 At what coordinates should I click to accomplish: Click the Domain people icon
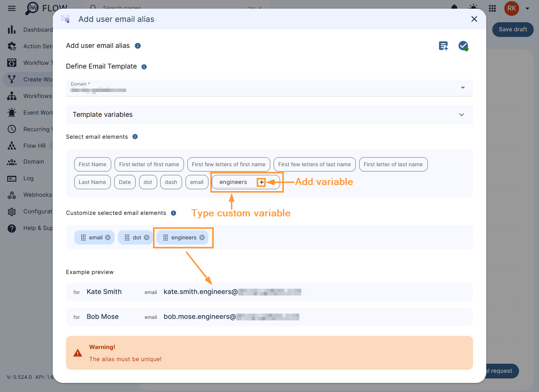pos(12,162)
